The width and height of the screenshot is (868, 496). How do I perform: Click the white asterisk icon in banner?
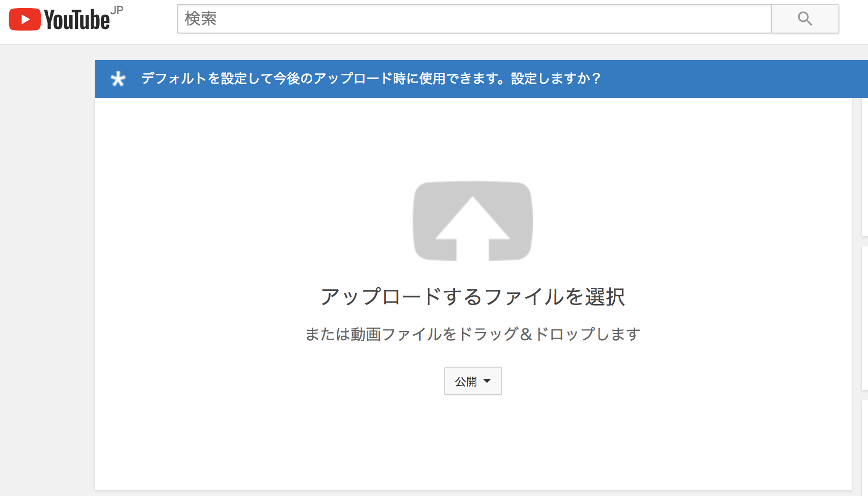tap(118, 79)
